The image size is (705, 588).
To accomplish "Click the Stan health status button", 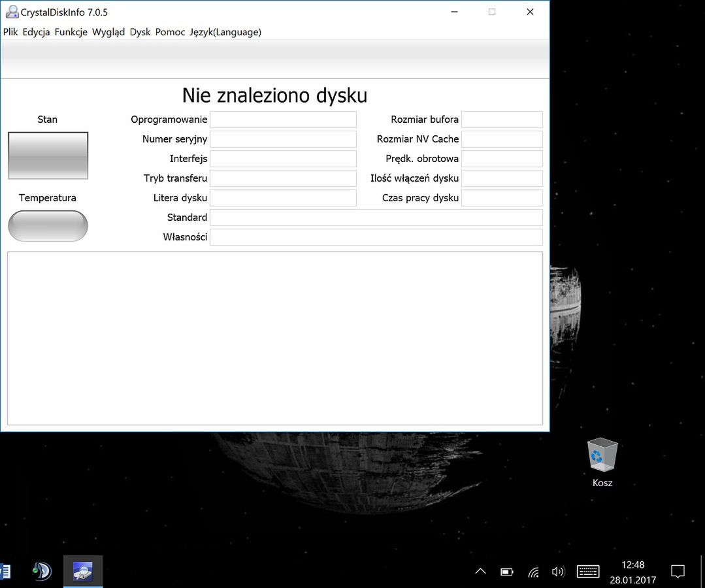I will (x=48, y=155).
